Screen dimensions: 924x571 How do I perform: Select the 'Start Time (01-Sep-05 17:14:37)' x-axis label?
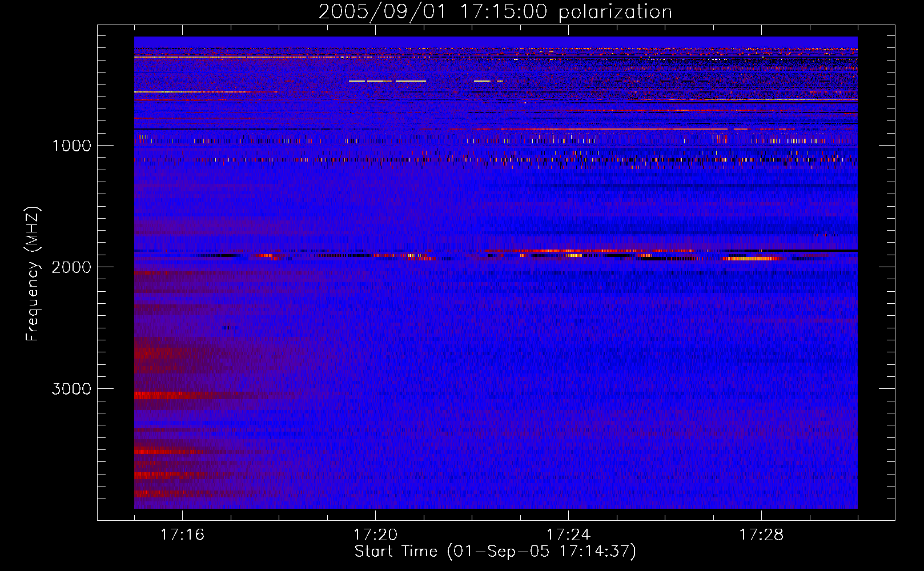(495, 552)
